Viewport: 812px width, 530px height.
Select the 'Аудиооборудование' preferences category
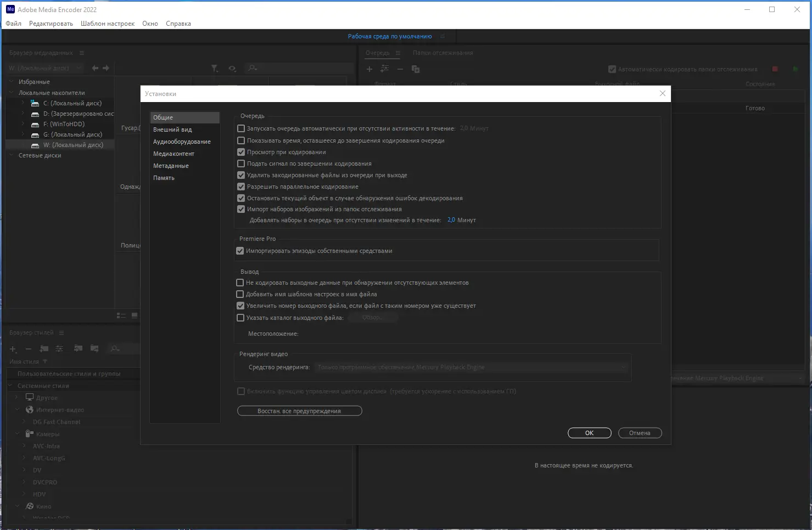click(x=184, y=142)
